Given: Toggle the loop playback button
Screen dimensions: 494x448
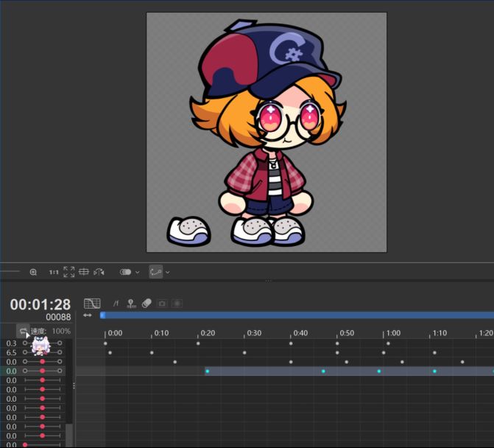Looking at the screenshot, I should pyautogui.click(x=23, y=332).
